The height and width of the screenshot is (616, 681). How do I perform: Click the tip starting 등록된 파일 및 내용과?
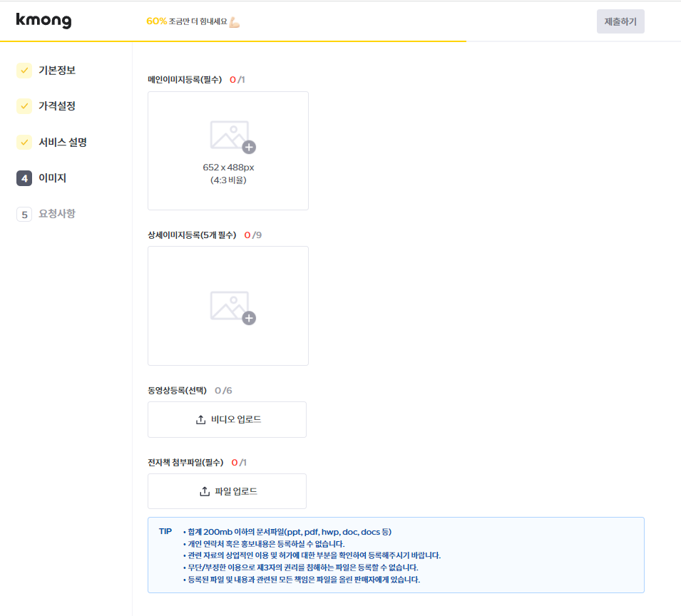(x=304, y=580)
